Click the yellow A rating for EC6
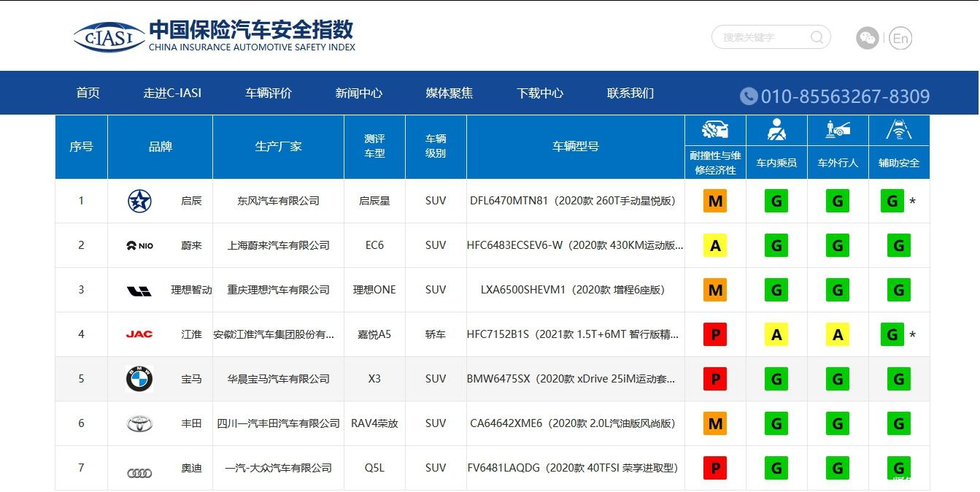Viewport: 980px width, 492px height. (x=715, y=245)
